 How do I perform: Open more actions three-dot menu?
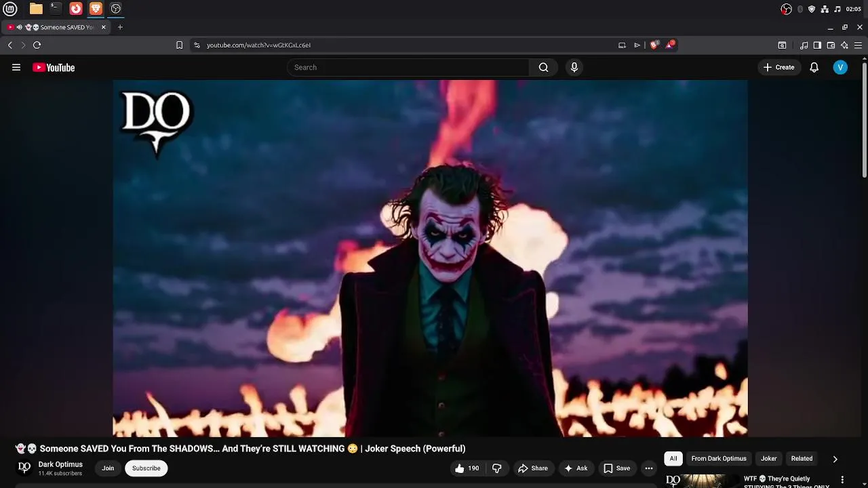click(649, 468)
